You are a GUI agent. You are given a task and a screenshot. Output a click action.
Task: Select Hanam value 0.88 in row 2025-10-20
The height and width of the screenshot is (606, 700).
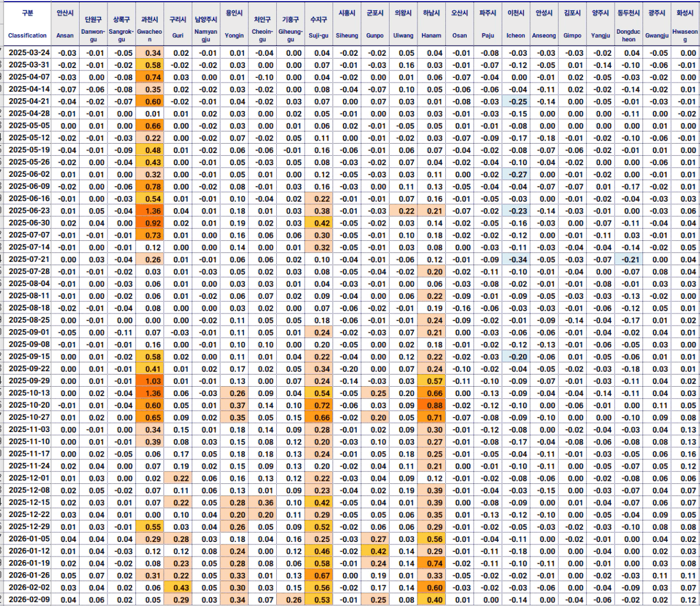(431, 405)
